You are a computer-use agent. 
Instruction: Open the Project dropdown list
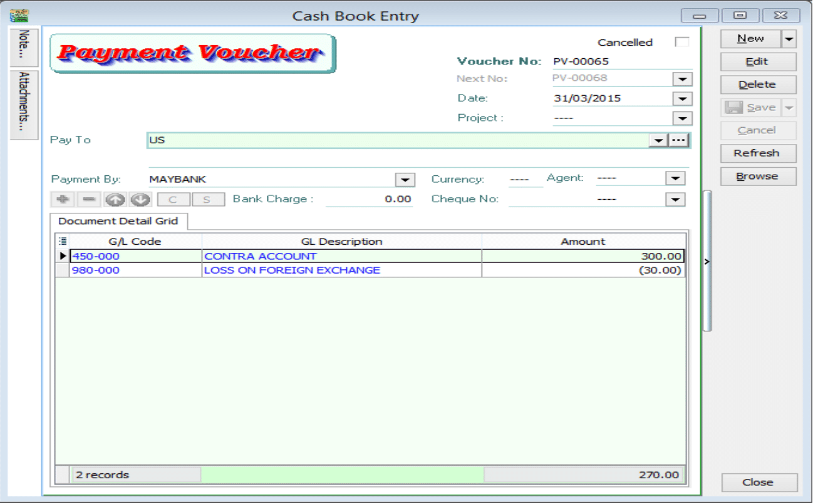coord(681,118)
